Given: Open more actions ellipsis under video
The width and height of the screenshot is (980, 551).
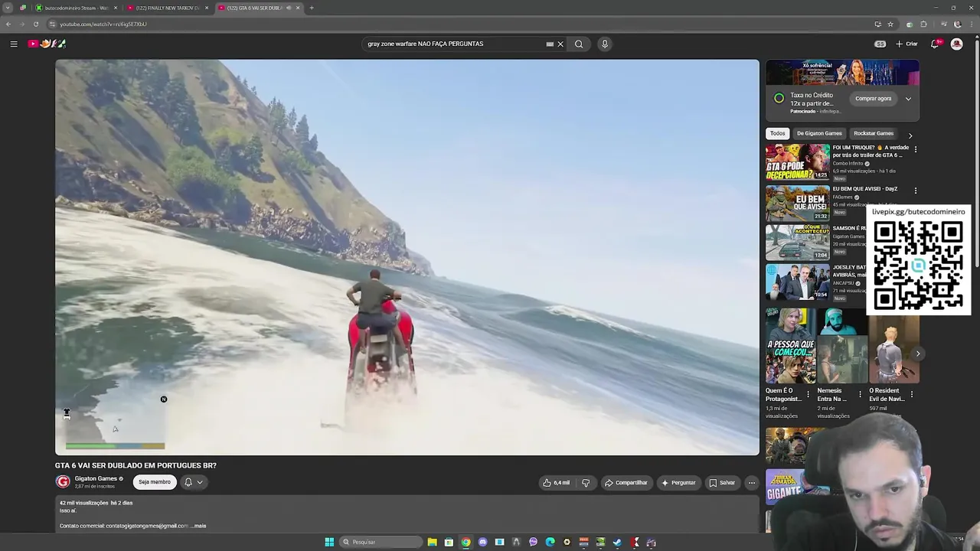Looking at the screenshot, I should 752,483.
